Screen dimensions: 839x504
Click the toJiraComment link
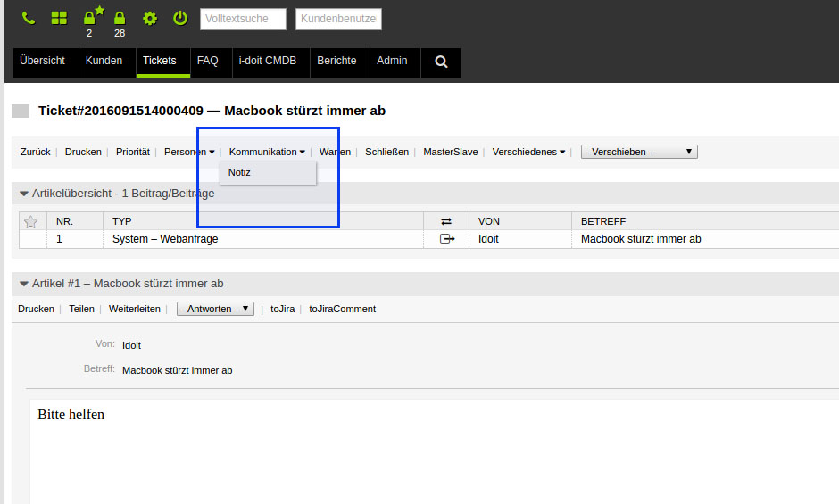(343, 310)
